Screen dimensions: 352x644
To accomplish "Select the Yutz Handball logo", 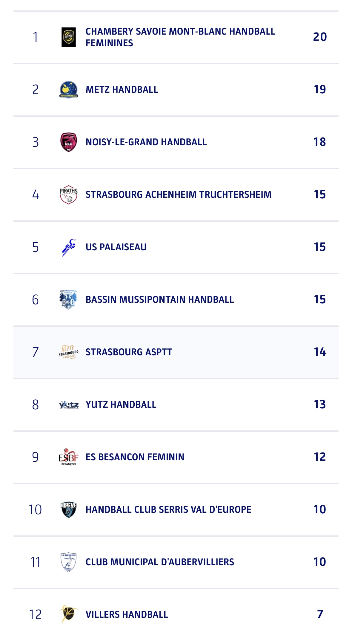I will pos(68,405).
